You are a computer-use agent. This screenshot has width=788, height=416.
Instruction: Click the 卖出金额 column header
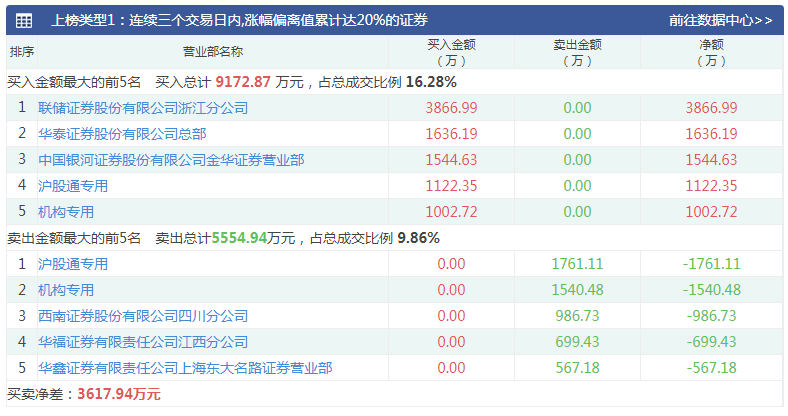[577, 52]
